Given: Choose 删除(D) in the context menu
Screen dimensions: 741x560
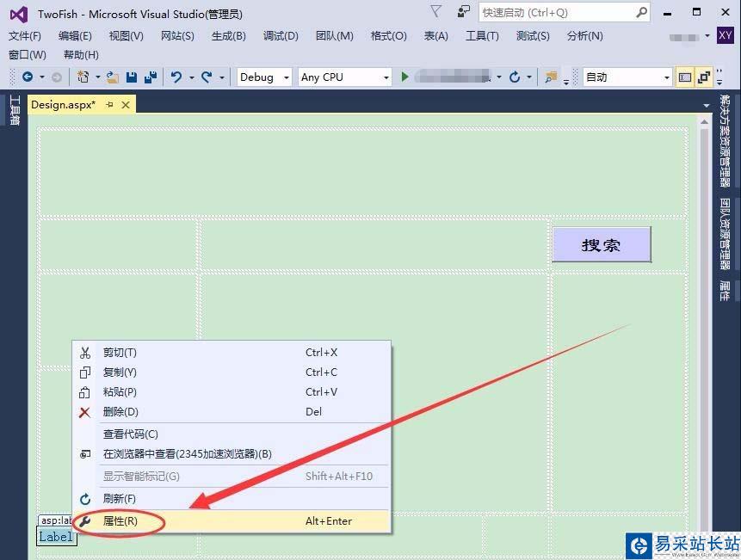Looking at the screenshot, I should pyautogui.click(x=232, y=412).
